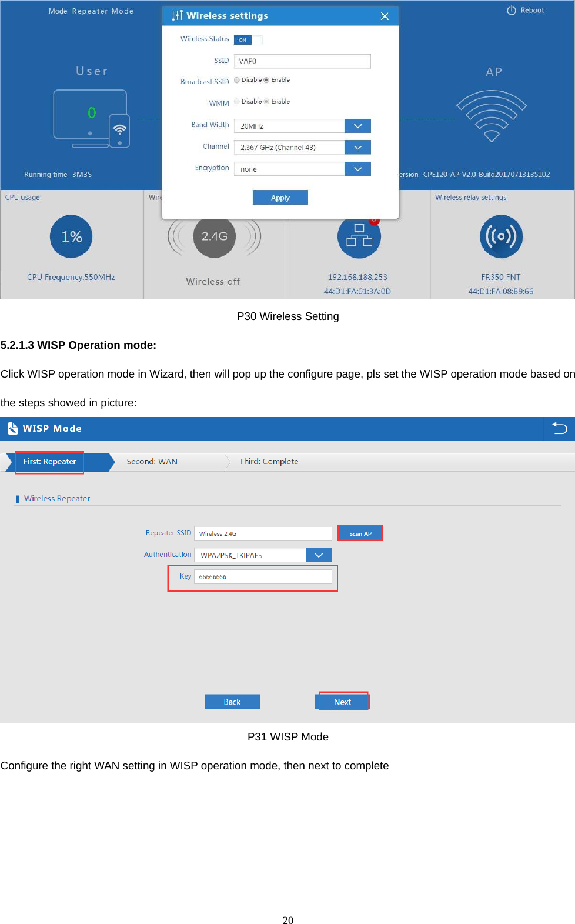Select the Second: WAN step tab
This screenshot has width=575, height=924.
point(152,462)
